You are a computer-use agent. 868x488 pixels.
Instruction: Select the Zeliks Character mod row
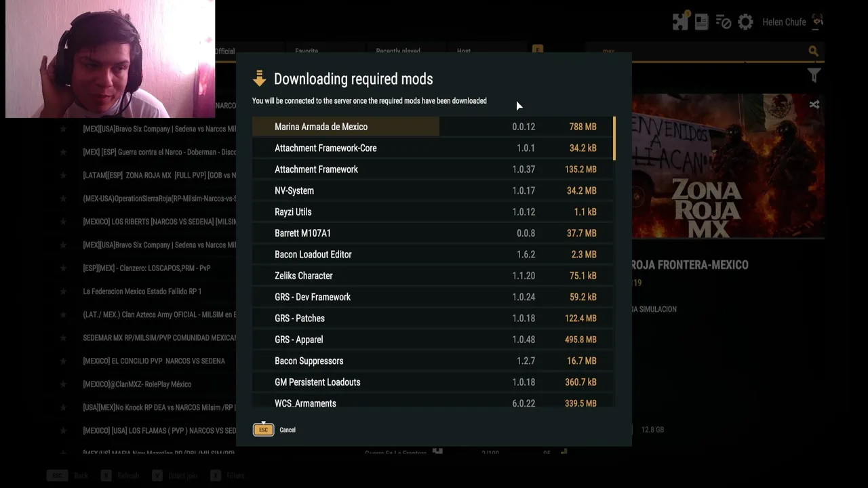click(433, 276)
